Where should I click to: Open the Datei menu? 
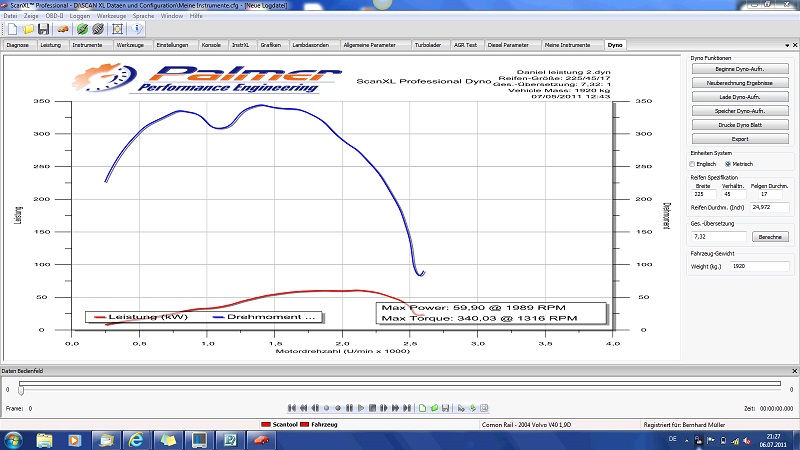[10, 17]
